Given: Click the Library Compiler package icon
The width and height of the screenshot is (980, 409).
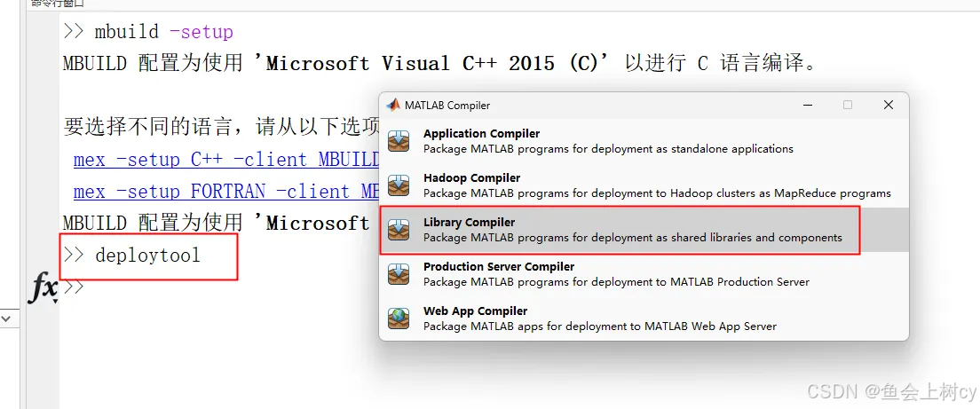Looking at the screenshot, I should pyautogui.click(x=399, y=230).
